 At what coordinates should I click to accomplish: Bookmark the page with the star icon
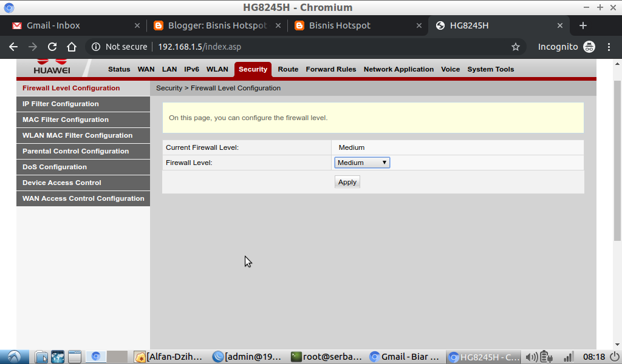[516, 46]
